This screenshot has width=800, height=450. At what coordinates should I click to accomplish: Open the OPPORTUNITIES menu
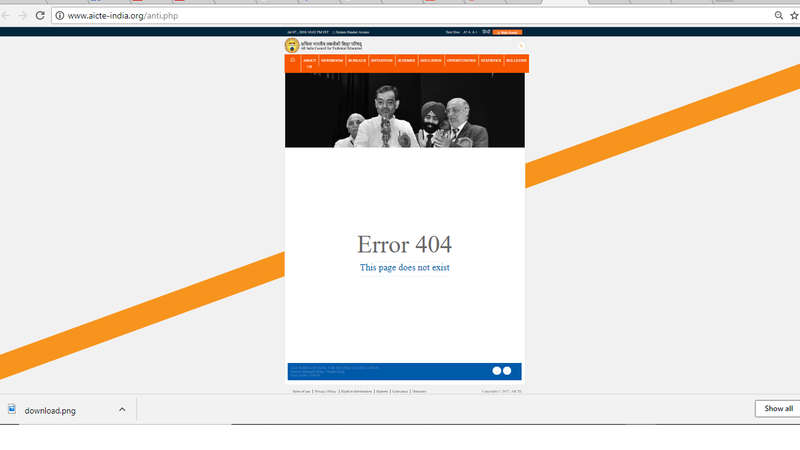click(461, 60)
